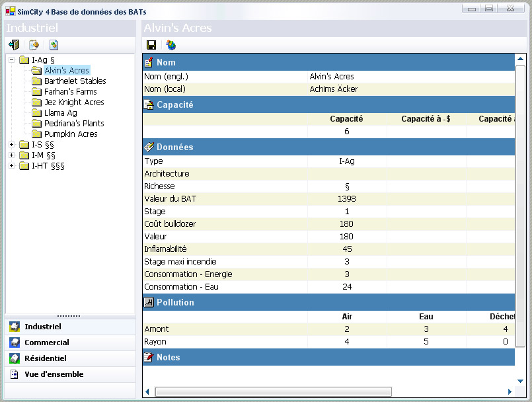Expand the I-HT §§§ tree node

point(11,166)
